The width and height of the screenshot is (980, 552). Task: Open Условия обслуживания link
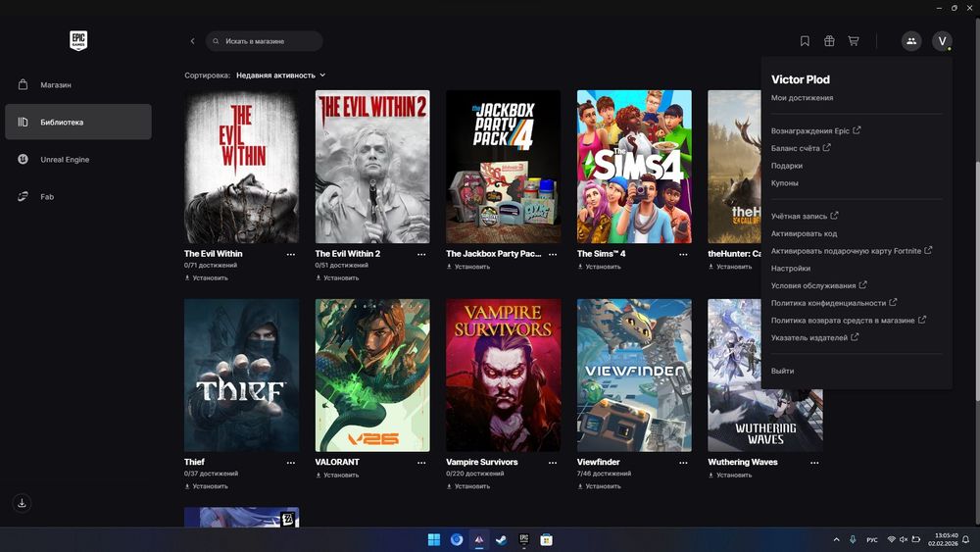pos(818,285)
